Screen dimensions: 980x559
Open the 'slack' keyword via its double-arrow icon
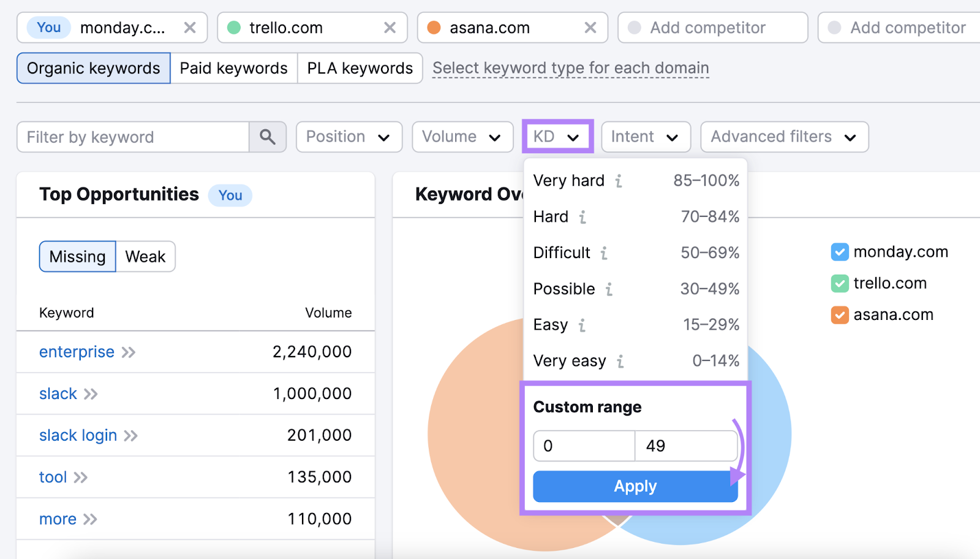coord(91,394)
